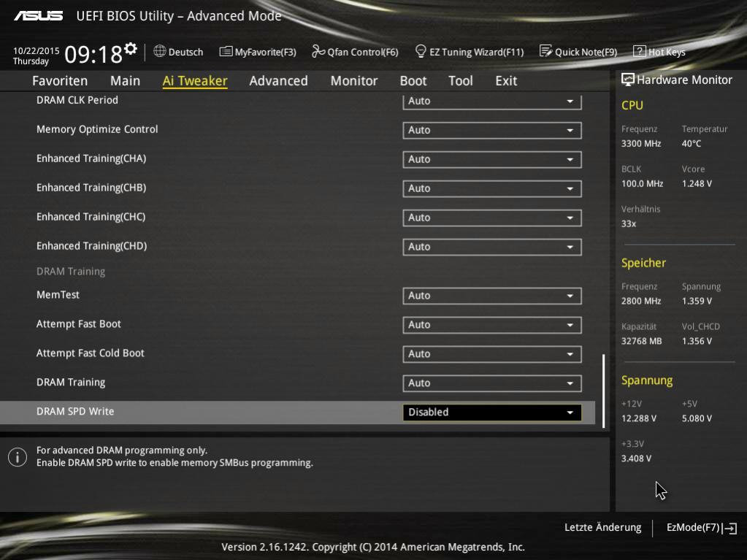Screen dimensions: 747x560
Task: Click Letzte Änderung button
Action: [602, 528]
